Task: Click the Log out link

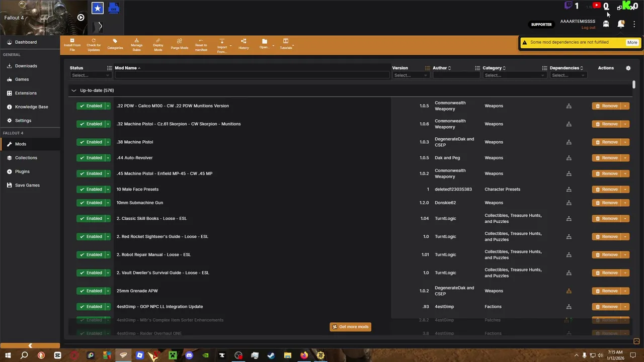Action: [588, 28]
